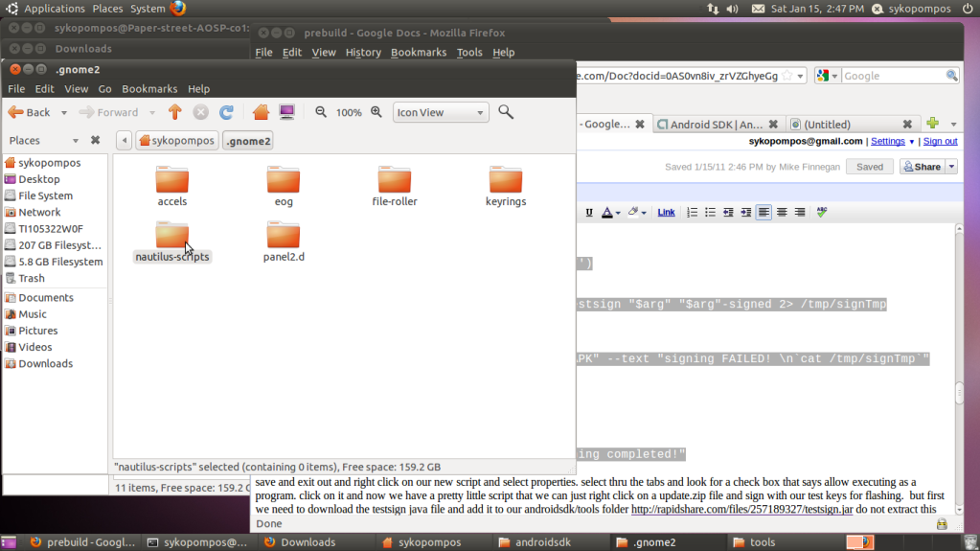This screenshot has width=980, height=551.
Task: Open the Back history dropdown arrow
Action: pyautogui.click(x=64, y=112)
